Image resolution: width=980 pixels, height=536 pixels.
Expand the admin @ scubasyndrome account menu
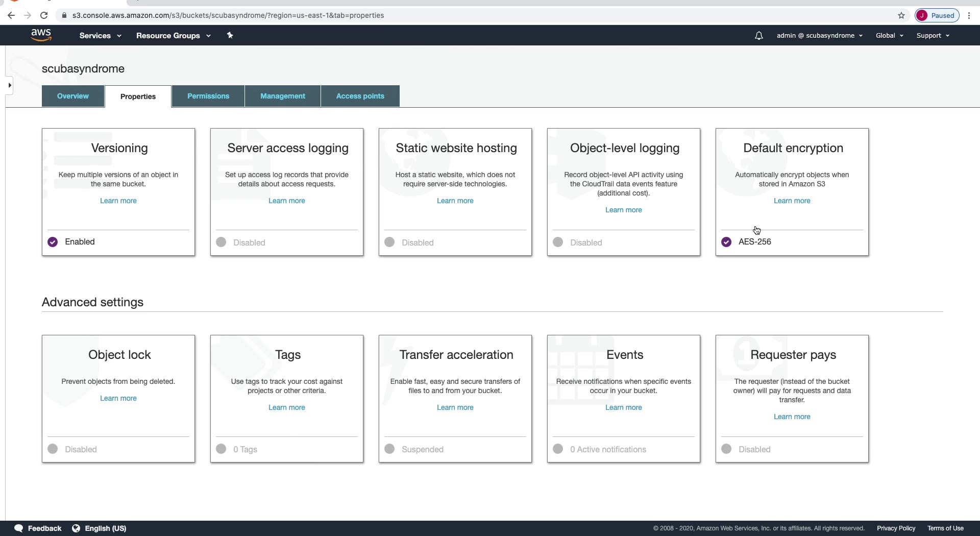tap(820, 36)
